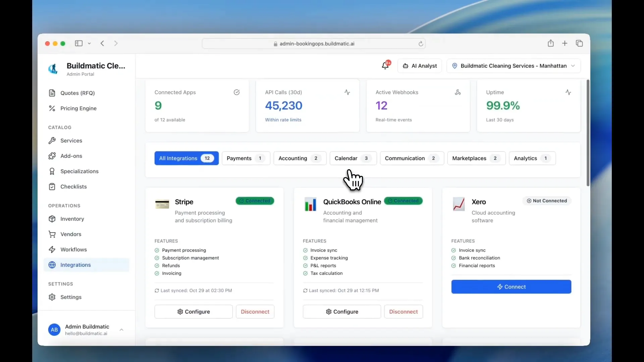Click the Subscription management feature text
644x362 pixels.
[x=191, y=258]
